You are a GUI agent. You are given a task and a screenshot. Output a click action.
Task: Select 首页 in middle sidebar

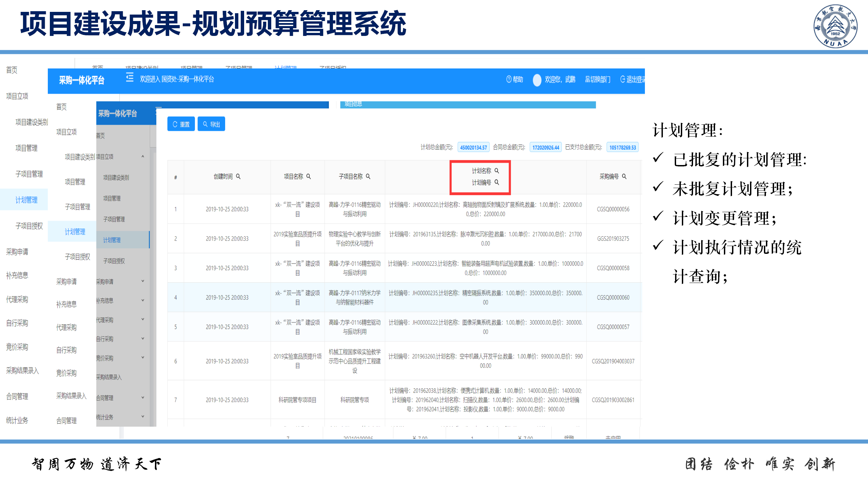tap(61, 107)
